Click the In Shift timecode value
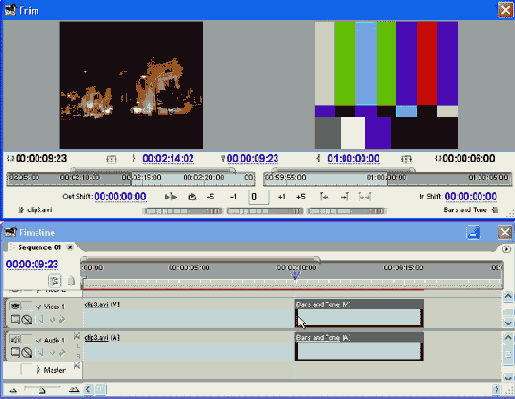 pyautogui.click(x=471, y=196)
